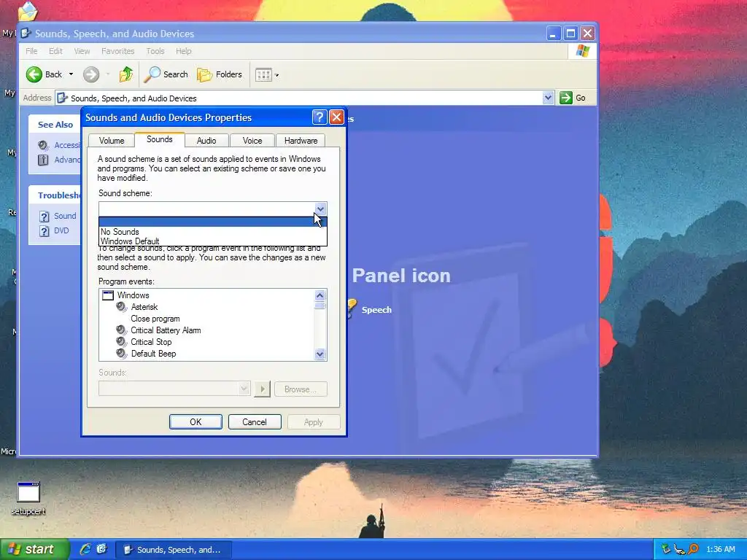Click the network connection tray icon
The height and width of the screenshot is (560, 747).
680,550
